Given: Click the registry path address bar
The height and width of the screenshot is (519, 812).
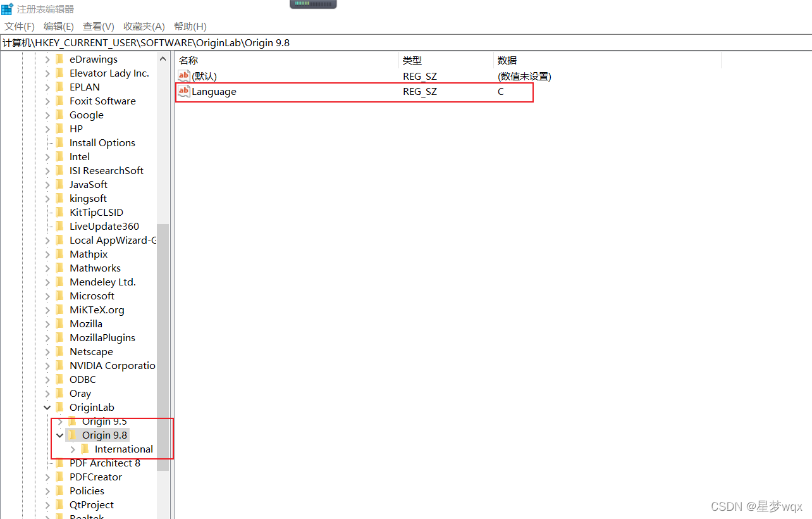Looking at the screenshot, I should [406, 43].
